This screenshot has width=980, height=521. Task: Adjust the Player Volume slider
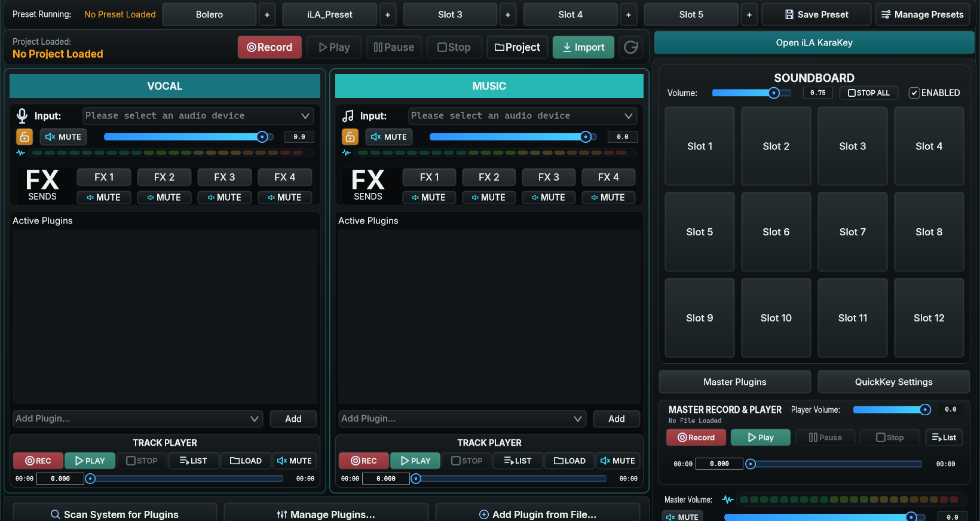click(x=892, y=409)
